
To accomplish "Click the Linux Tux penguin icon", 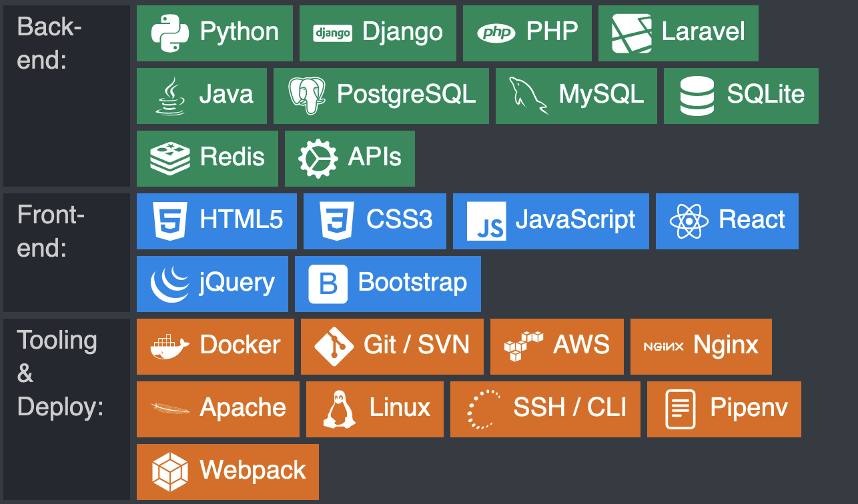I will click(340, 409).
